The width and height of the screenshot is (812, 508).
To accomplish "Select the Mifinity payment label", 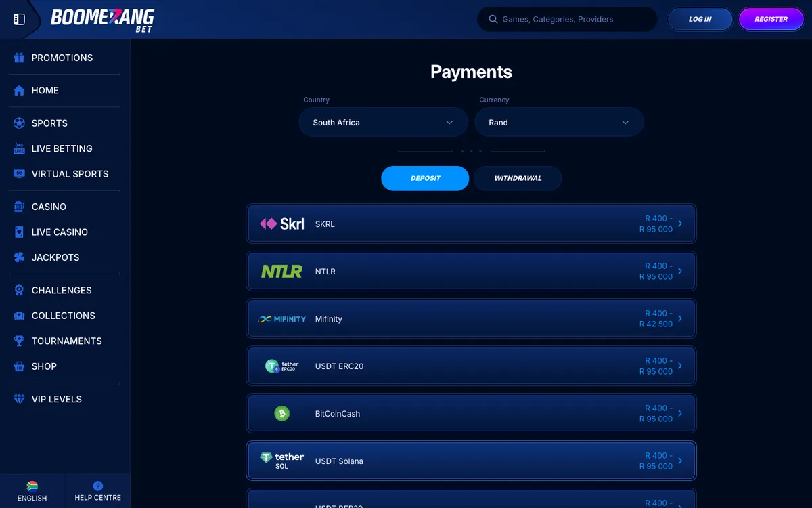I will pyautogui.click(x=329, y=318).
